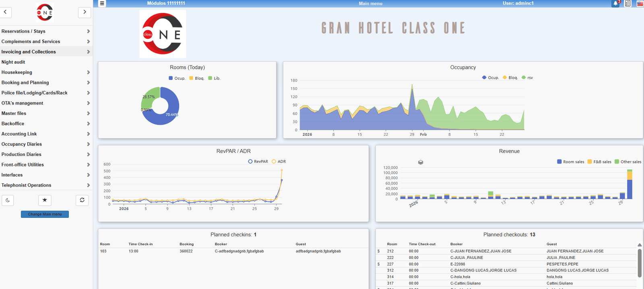Toggle the RevPAR series in the legend
Image resolution: width=644 pixels, height=289 pixels.
coord(258,162)
